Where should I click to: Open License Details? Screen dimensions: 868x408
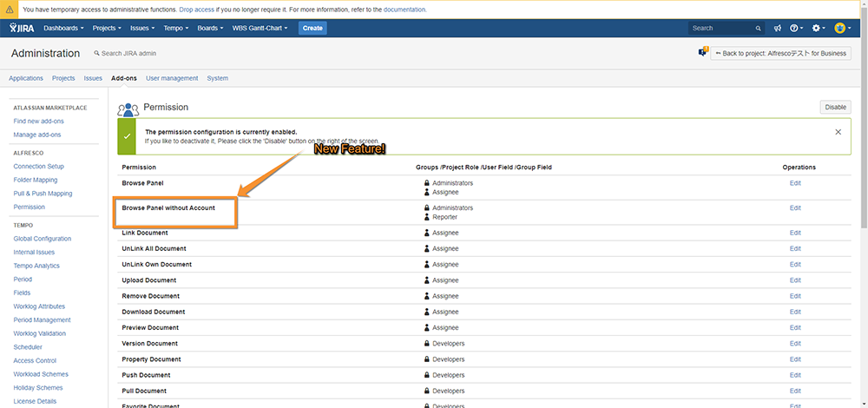[35, 401]
